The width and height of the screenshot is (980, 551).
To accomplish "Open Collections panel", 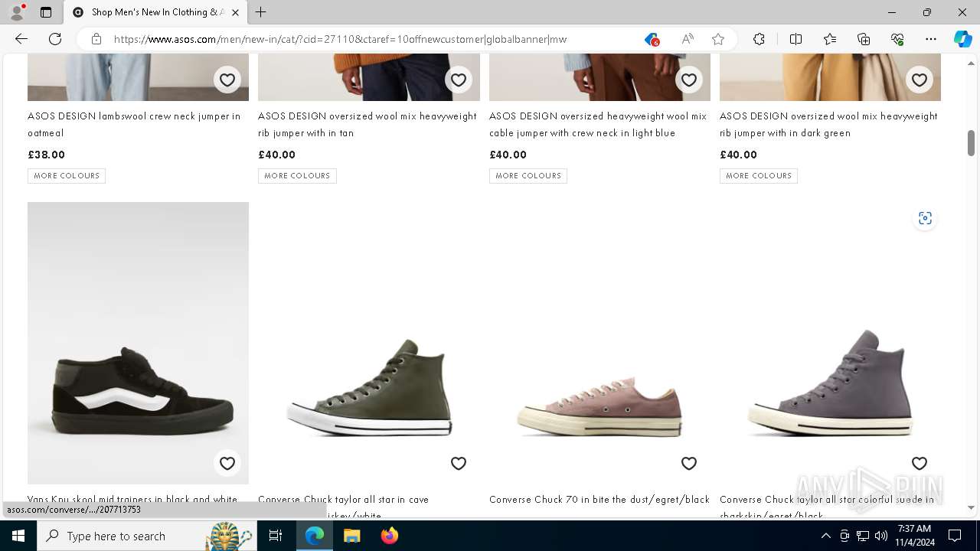I will [x=864, y=39].
